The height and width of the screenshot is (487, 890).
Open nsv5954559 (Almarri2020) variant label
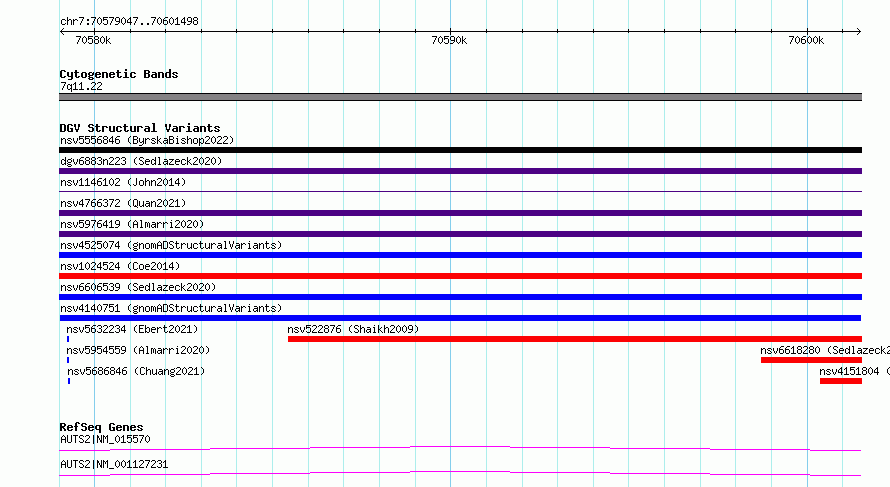(138, 350)
